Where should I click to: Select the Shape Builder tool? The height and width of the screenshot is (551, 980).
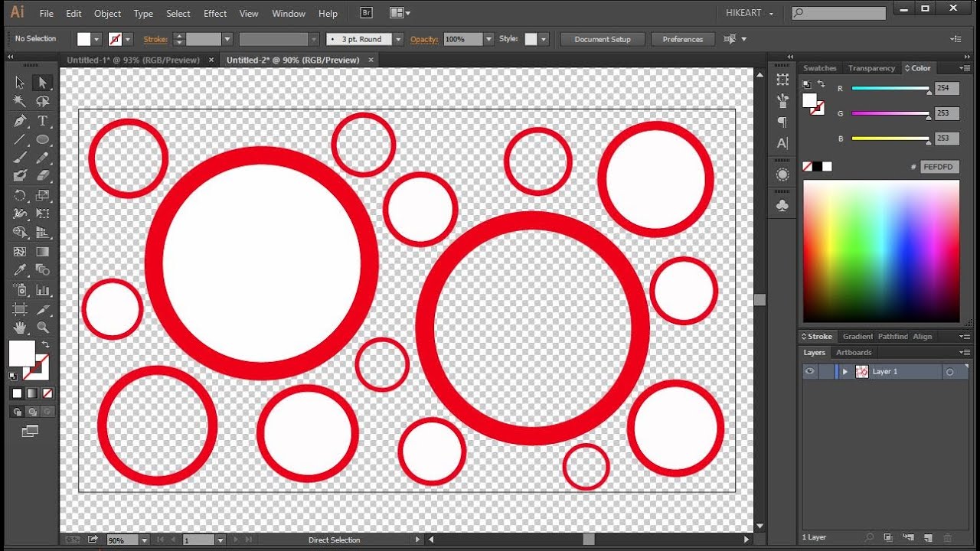click(x=20, y=233)
